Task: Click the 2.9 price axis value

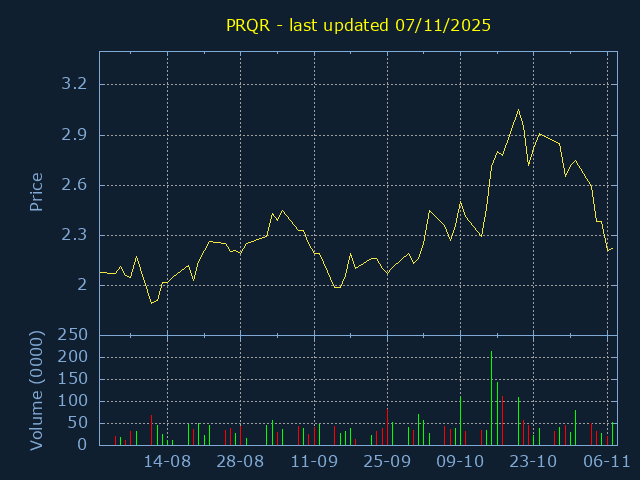Action: coord(74,134)
